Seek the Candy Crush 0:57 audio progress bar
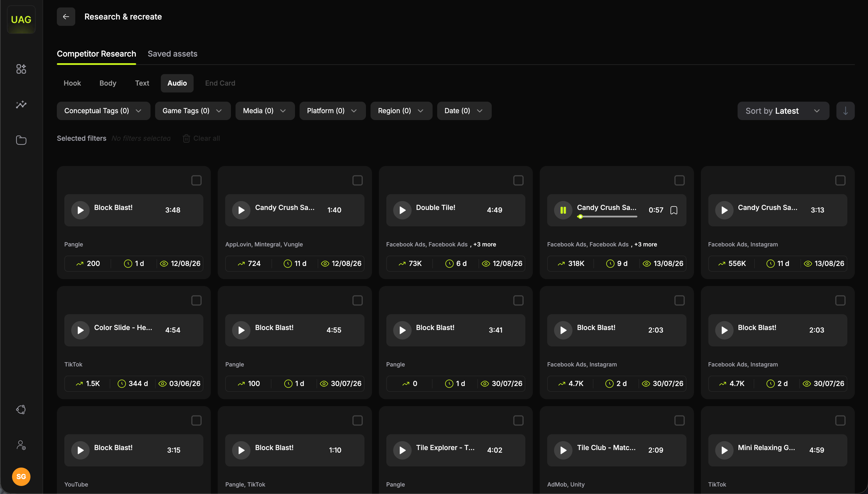The height and width of the screenshot is (494, 868). click(607, 217)
